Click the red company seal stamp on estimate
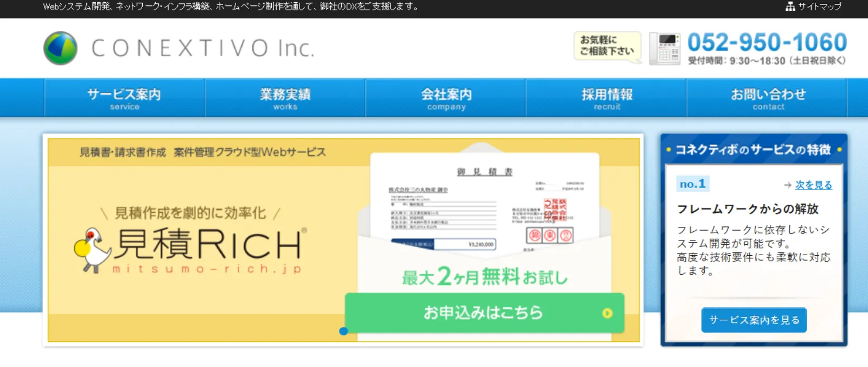 click(x=556, y=209)
